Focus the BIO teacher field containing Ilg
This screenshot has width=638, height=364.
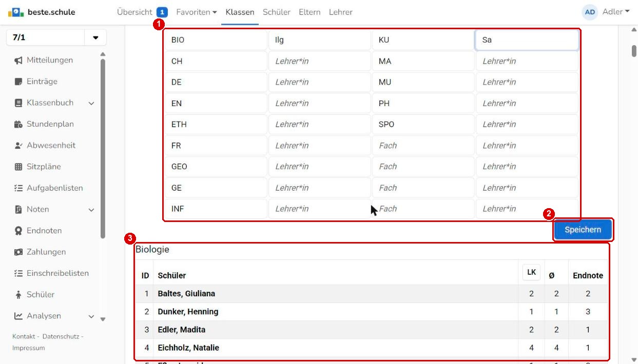319,40
